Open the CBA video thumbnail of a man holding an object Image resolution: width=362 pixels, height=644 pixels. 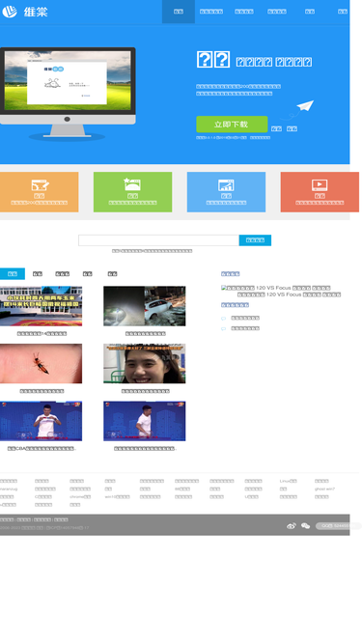click(42, 421)
